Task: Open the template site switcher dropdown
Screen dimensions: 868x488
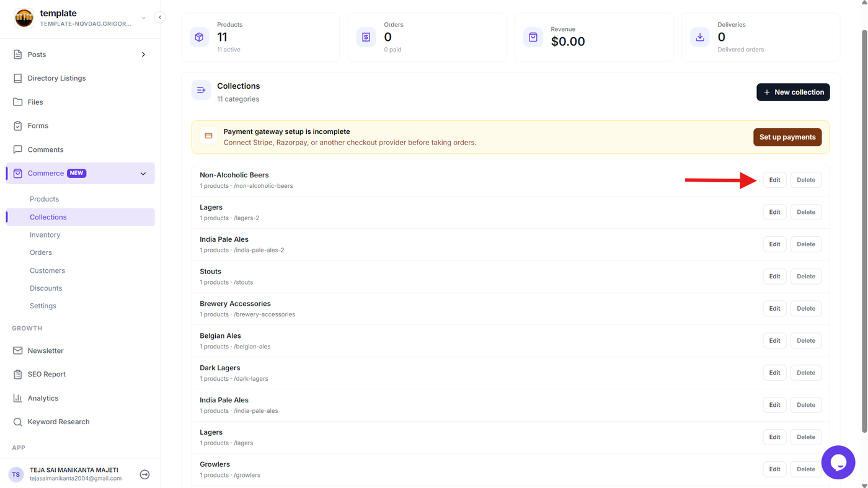Action: pos(144,18)
